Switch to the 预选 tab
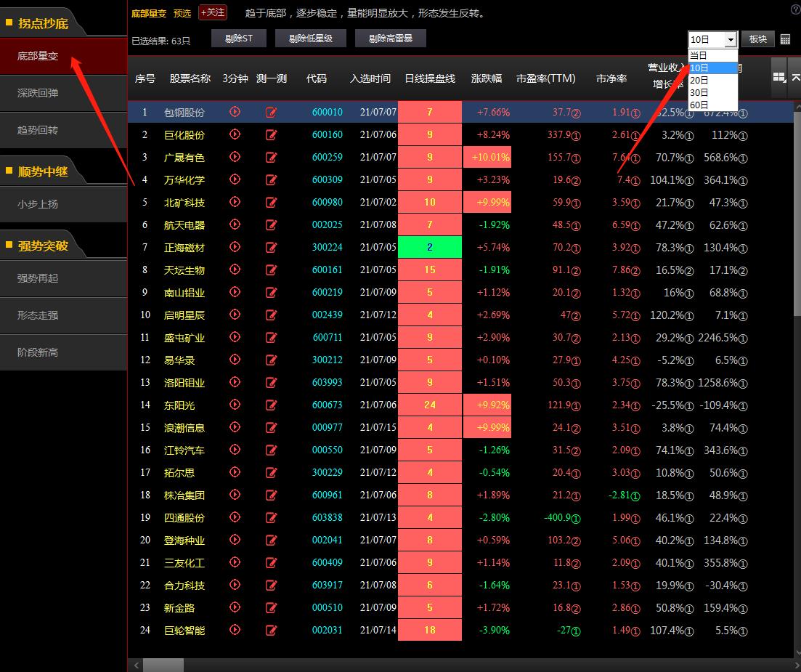Viewport: 801px width, 672px height. coord(182,13)
